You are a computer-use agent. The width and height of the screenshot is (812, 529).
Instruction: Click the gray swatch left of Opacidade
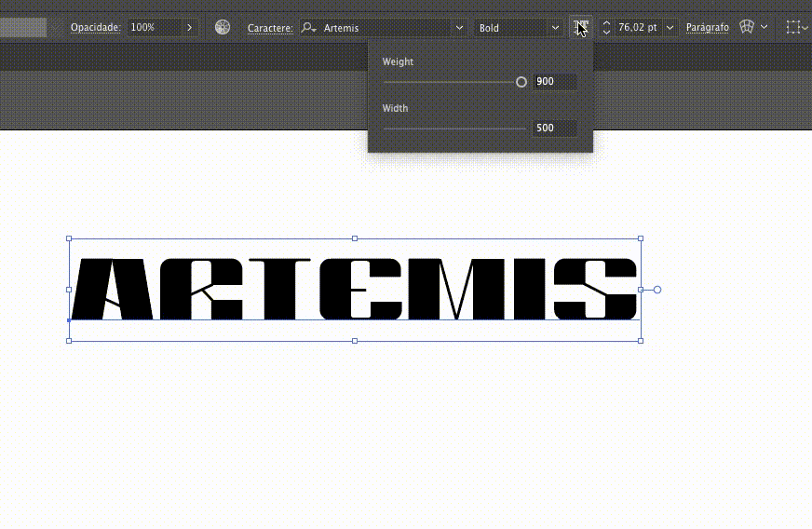click(23, 27)
